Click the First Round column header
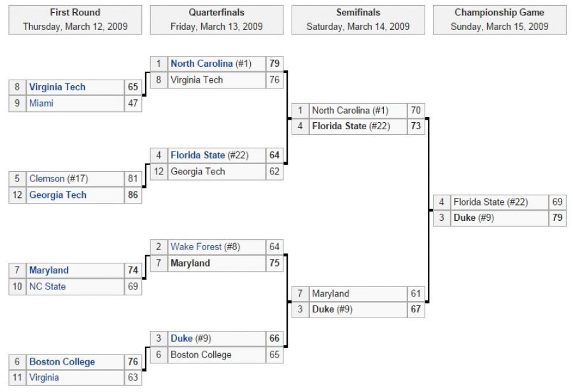The height and width of the screenshot is (392, 573). 75,20
